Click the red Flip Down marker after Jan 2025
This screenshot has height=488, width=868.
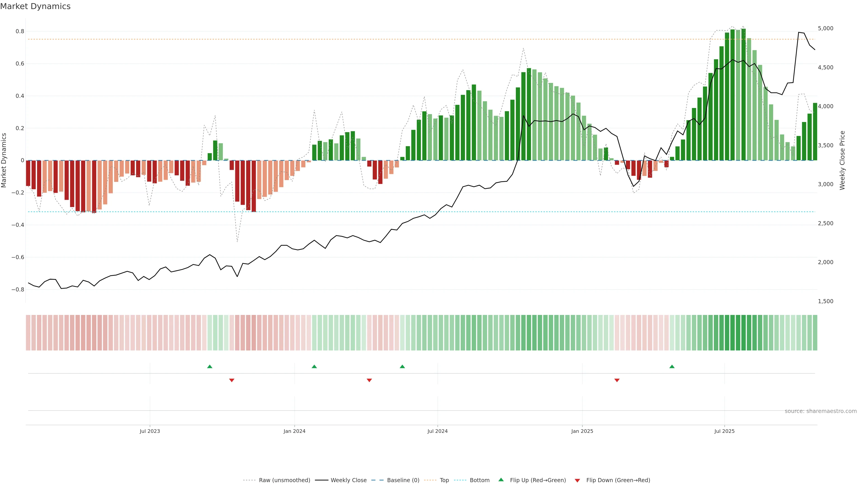coord(617,380)
